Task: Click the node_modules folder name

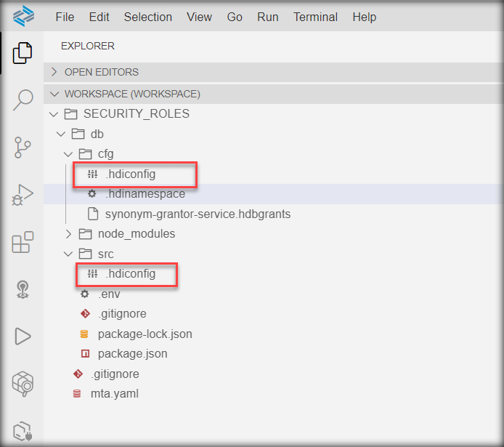Action: click(x=137, y=234)
